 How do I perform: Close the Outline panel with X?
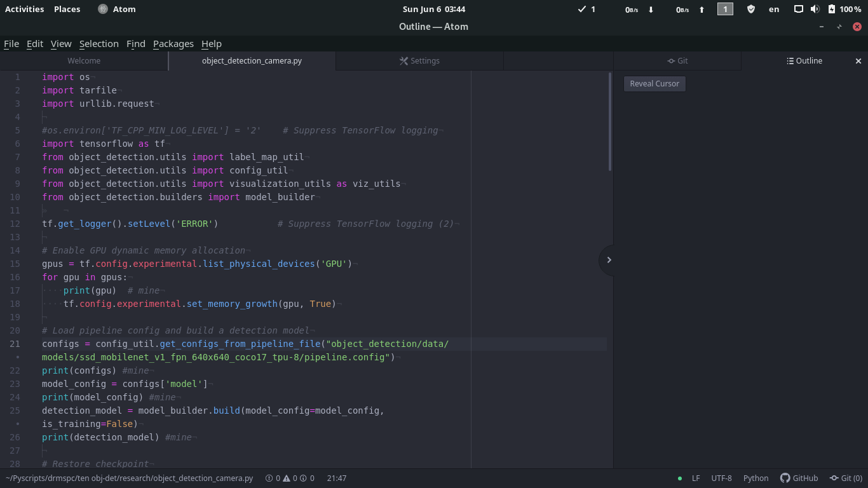[x=858, y=61]
